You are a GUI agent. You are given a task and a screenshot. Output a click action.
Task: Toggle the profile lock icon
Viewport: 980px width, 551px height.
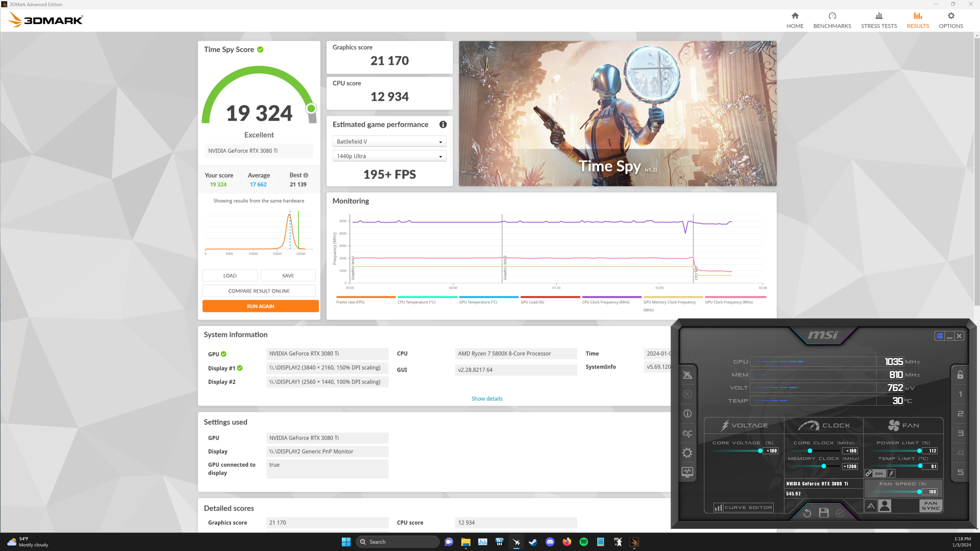[960, 375]
